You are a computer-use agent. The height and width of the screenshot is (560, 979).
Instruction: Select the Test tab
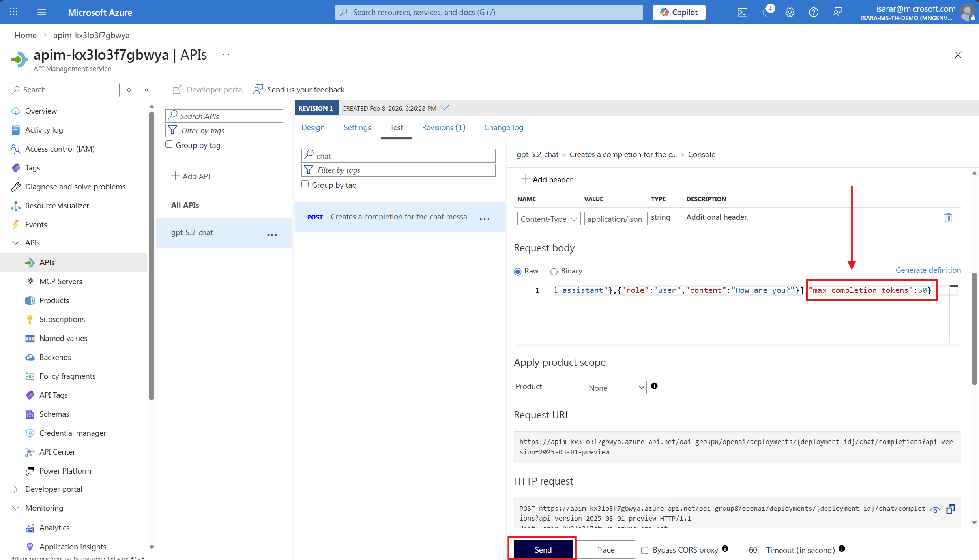397,127
